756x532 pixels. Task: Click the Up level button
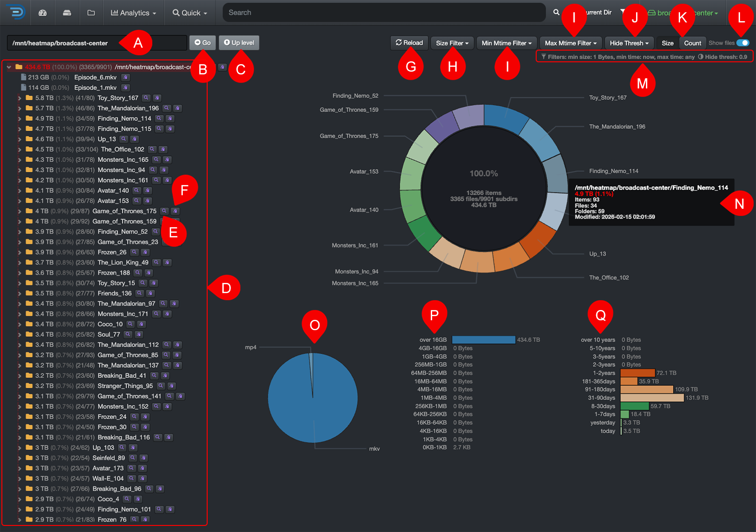click(239, 43)
